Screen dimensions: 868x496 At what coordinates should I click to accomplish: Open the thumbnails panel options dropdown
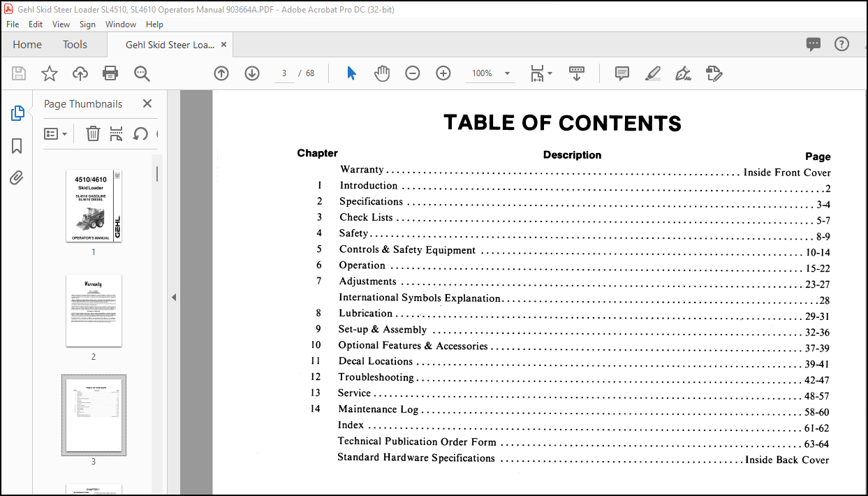[56, 133]
